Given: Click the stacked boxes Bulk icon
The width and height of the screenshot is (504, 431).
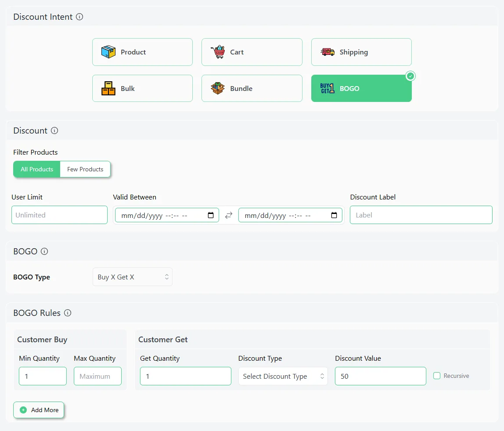Looking at the screenshot, I should (x=108, y=88).
